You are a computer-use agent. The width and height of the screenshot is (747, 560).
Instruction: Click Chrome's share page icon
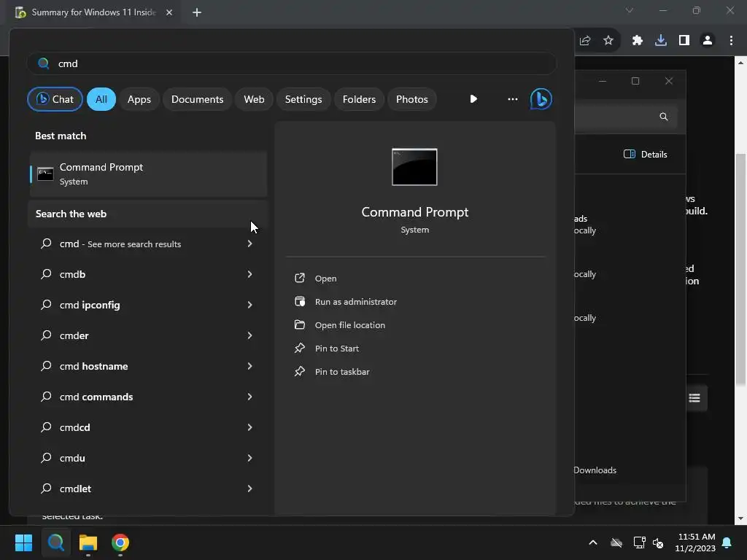coord(585,41)
